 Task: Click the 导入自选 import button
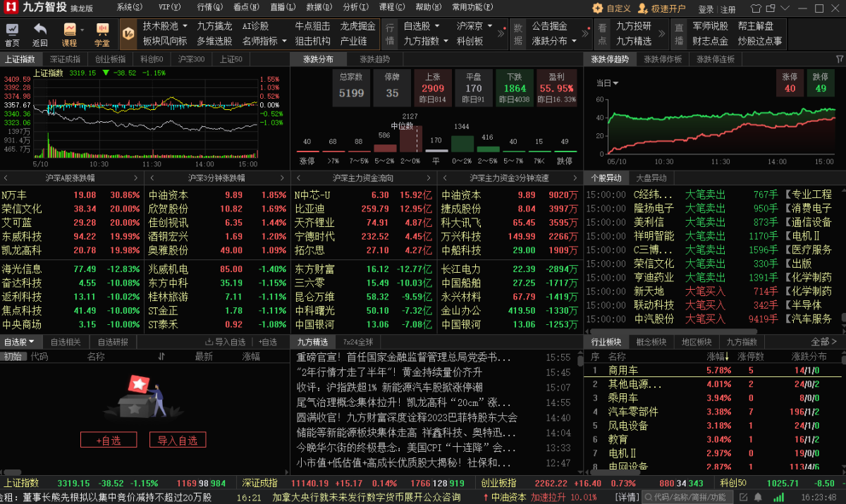pyautogui.click(x=177, y=441)
